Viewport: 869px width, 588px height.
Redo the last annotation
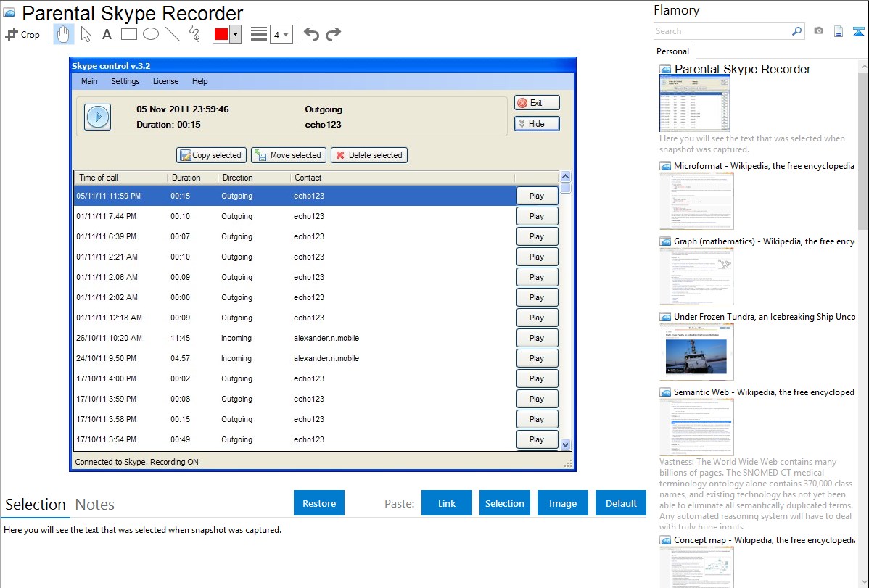pyautogui.click(x=333, y=34)
